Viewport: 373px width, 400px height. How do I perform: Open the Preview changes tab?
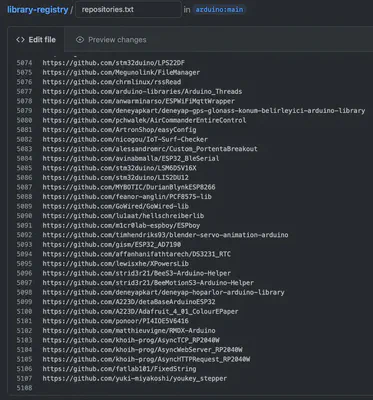pyautogui.click(x=111, y=40)
